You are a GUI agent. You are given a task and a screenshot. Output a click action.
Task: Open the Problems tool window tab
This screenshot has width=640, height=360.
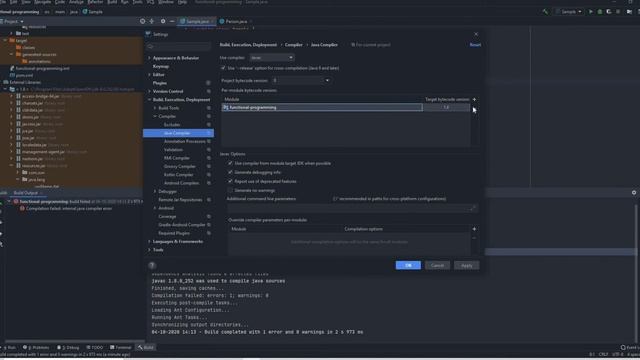(x=36, y=347)
